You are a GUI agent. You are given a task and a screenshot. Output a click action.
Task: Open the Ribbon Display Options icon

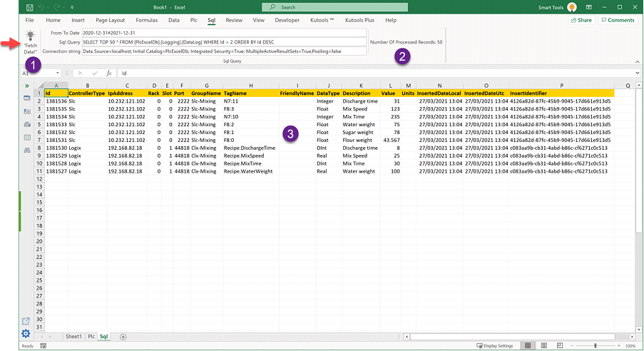588,7
